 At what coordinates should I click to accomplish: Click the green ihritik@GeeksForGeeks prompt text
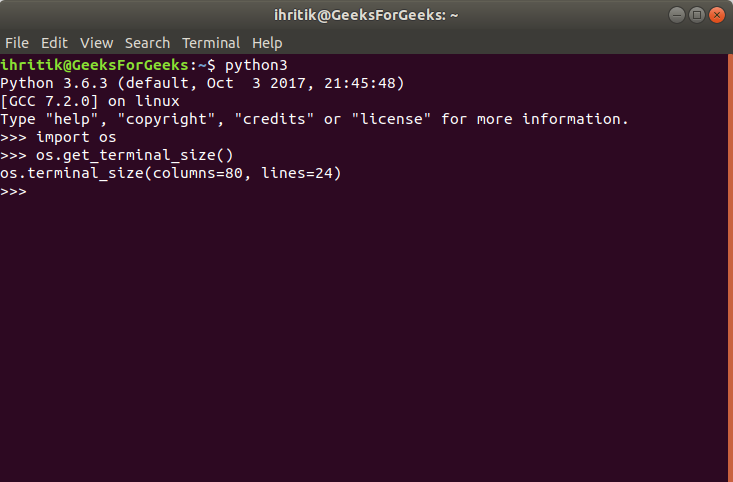(94, 65)
